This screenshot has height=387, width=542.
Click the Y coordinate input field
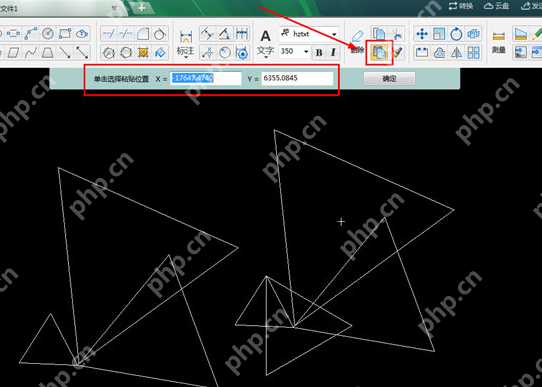297,78
